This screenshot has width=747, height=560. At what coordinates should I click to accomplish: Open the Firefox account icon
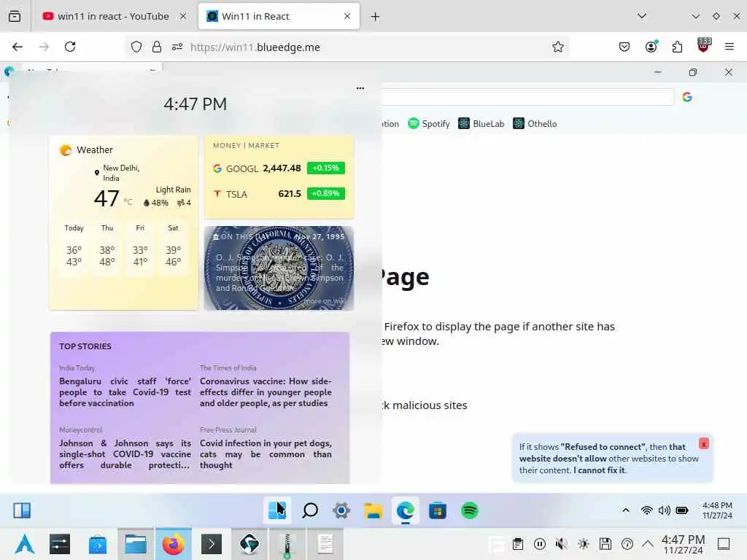651,47
